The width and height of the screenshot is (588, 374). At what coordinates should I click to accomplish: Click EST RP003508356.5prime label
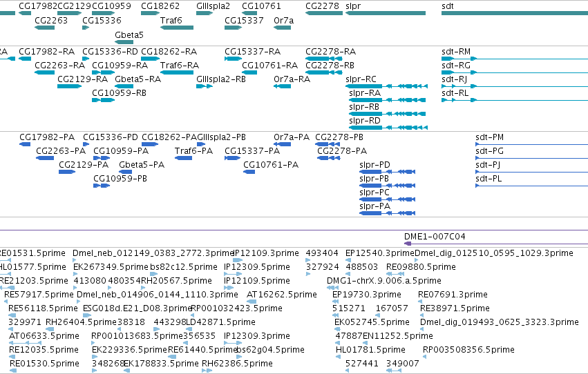click(x=468, y=350)
